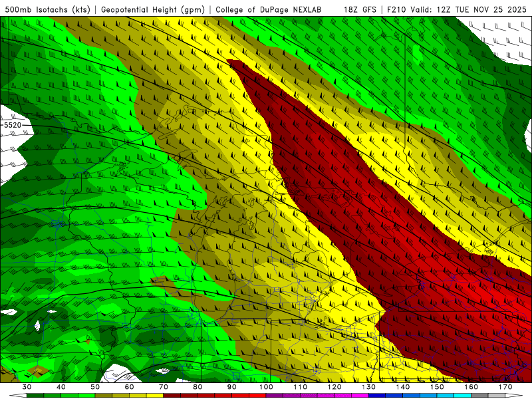The height and width of the screenshot is (399, 532).
Task: Click the 'F210 Valid: 12Z TUE NOV 25 2025' text
Action: click(x=457, y=9)
